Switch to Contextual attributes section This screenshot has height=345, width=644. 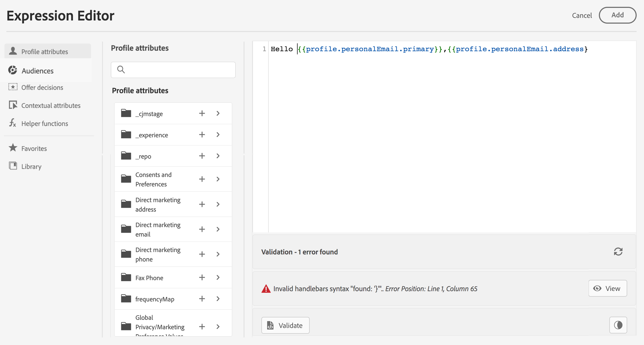coord(51,105)
